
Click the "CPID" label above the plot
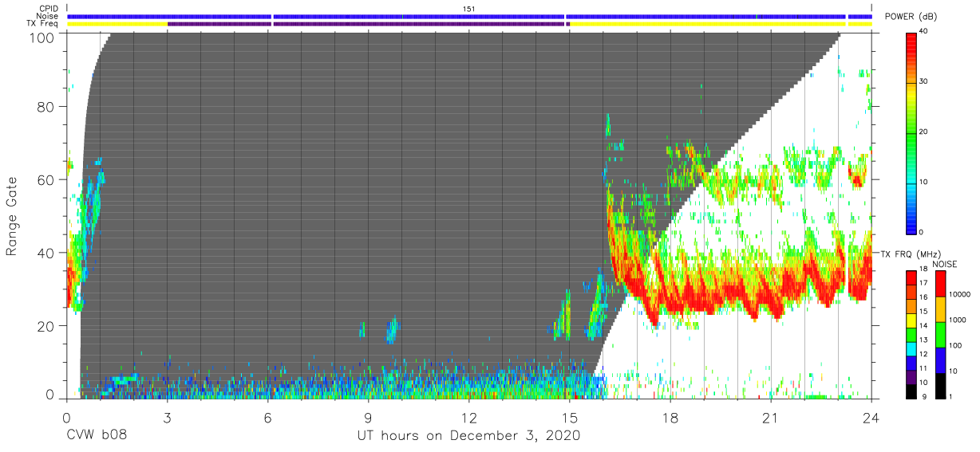(x=49, y=9)
